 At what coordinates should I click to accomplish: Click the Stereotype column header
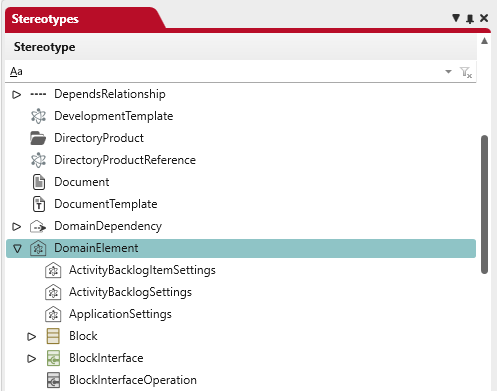241,47
